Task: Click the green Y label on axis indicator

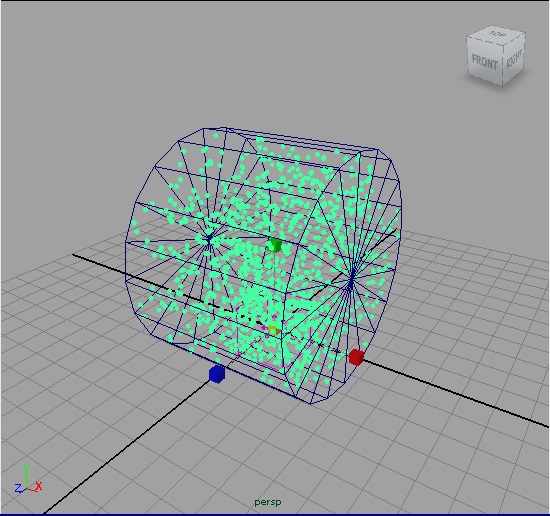Action: click(x=26, y=469)
